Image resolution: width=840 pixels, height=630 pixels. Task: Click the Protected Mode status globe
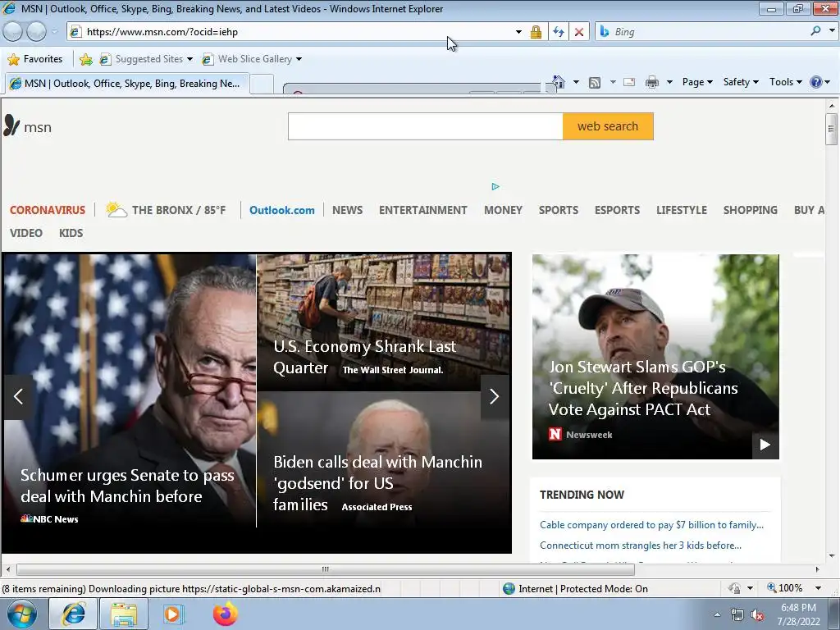[x=509, y=589]
